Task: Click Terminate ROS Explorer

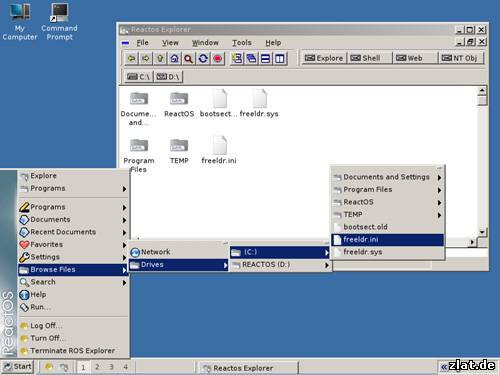Action: point(73,351)
